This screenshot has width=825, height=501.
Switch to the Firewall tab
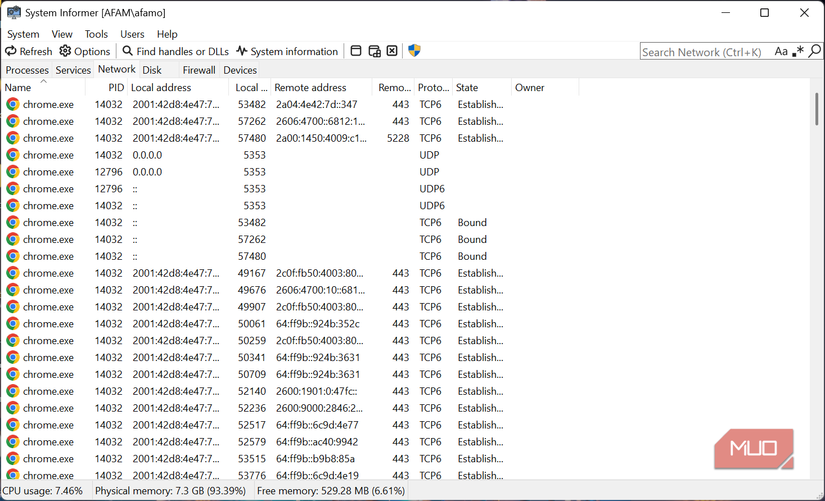(199, 70)
